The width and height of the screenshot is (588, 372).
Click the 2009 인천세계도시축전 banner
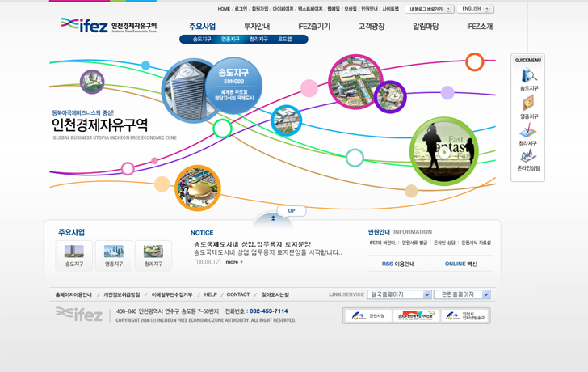click(416, 315)
